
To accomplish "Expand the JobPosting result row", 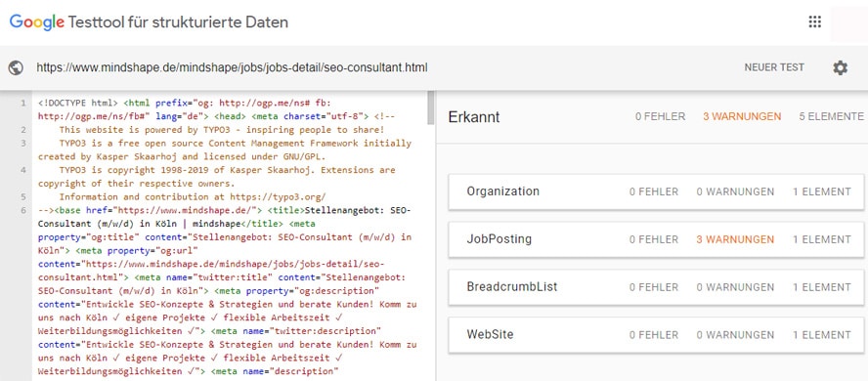I will click(656, 239).
